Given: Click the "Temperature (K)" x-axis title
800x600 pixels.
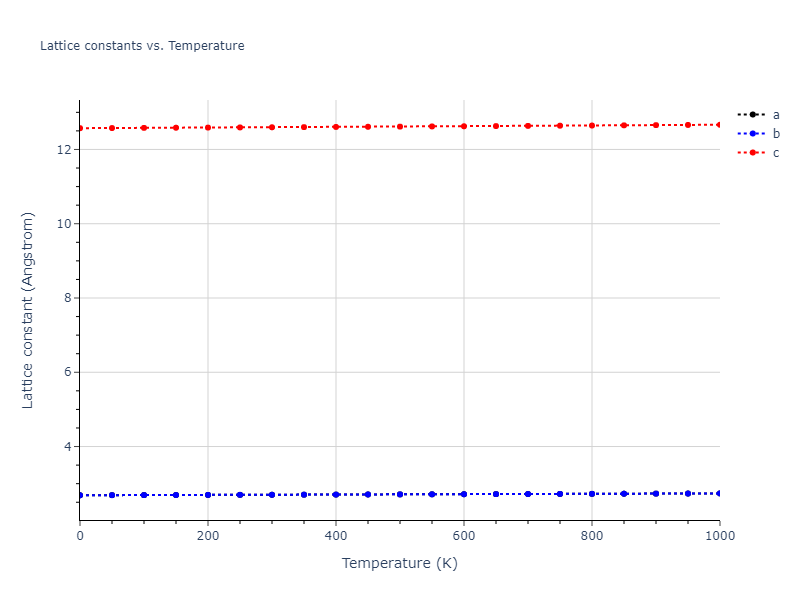Looking at the screenshot, I should [x=400, y=563].
